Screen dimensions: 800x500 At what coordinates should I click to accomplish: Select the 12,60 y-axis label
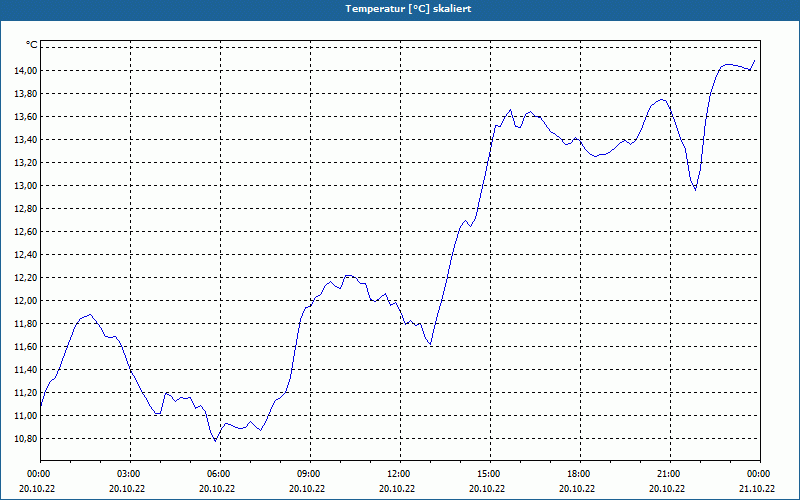24,232
